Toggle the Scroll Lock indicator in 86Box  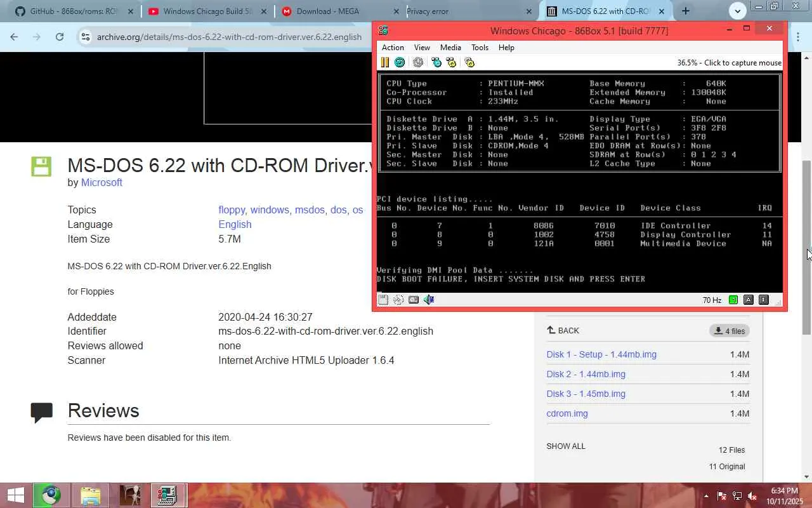coord(764,300)
